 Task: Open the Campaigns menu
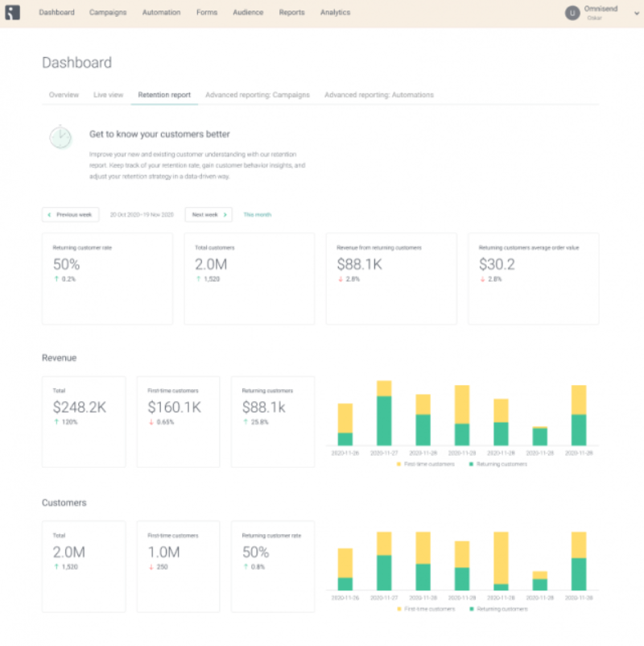tap(108, 12)
